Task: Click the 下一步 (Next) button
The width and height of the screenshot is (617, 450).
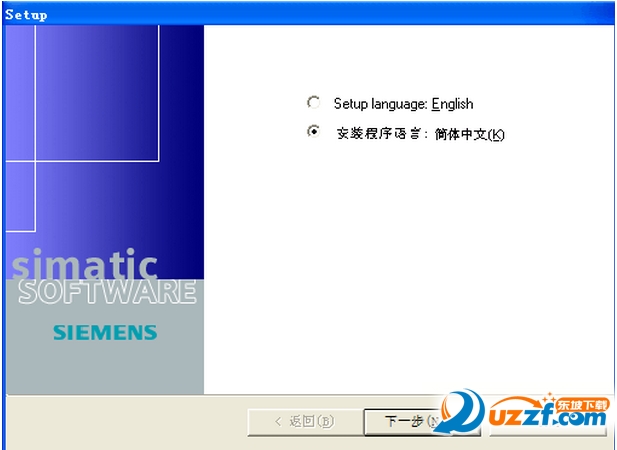Action: coord(422,422)
